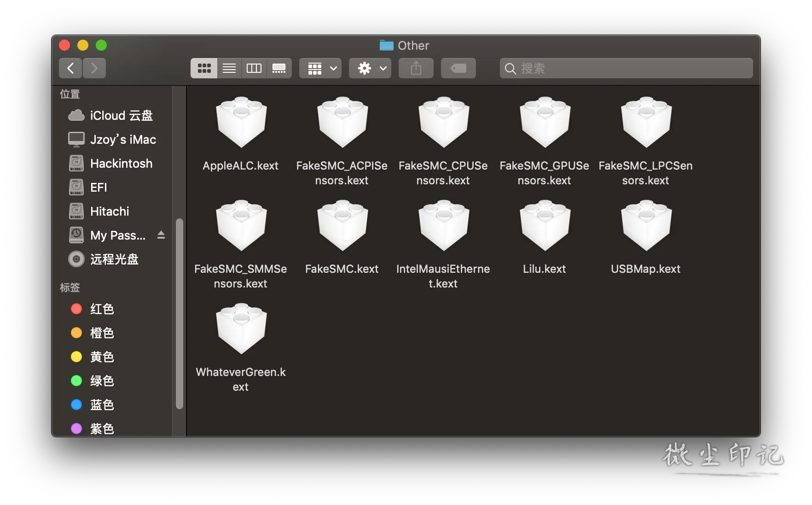Click the Share toolbar button

(416, 69)
